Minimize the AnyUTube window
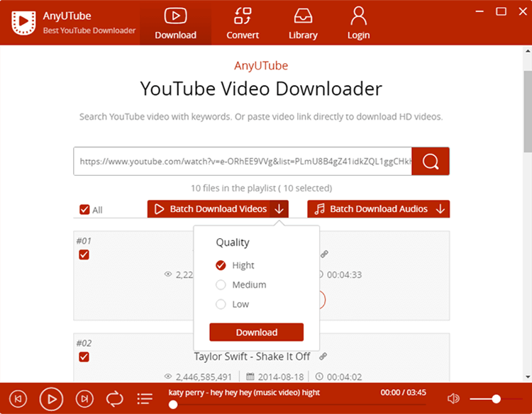 pyautogui.click(x=480, y=11)
